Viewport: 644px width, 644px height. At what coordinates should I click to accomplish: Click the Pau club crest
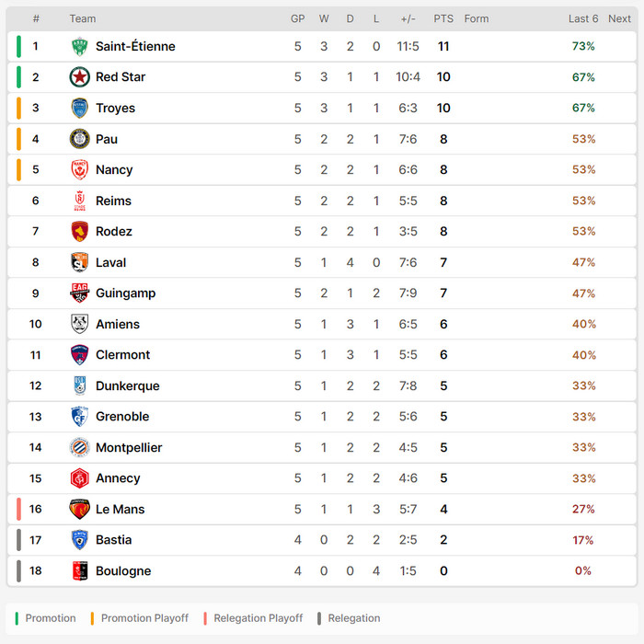pos(80,139)
